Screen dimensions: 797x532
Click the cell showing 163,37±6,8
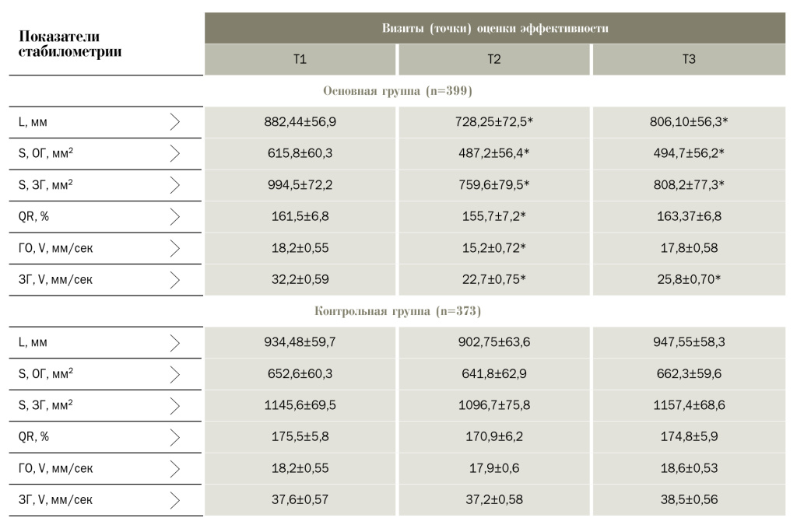(x=689, y=216)
